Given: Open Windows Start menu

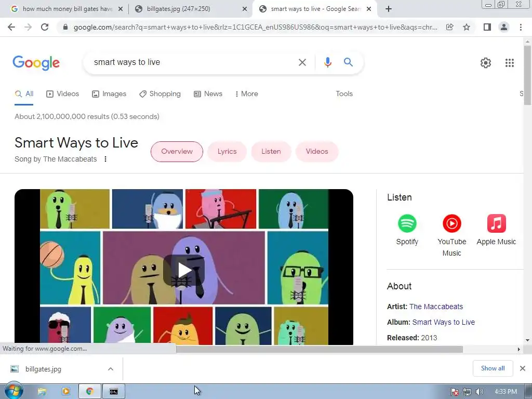Looking at the screenshot, I should tap(14, 391).
